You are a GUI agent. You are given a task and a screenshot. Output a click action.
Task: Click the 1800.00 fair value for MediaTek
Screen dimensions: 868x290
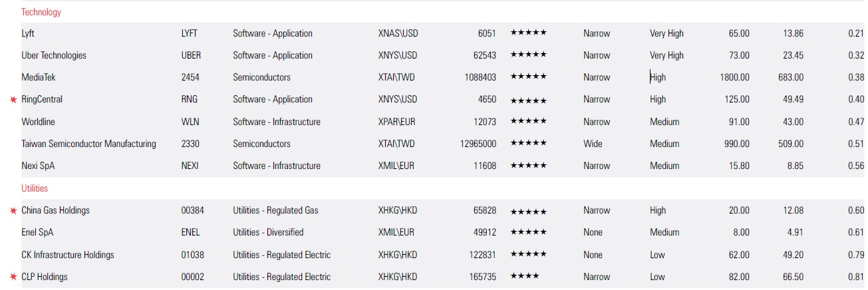click(734, 77)
